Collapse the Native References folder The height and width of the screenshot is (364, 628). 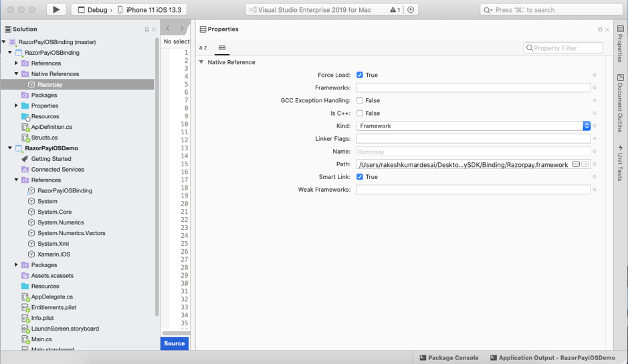tap(17, 73)
